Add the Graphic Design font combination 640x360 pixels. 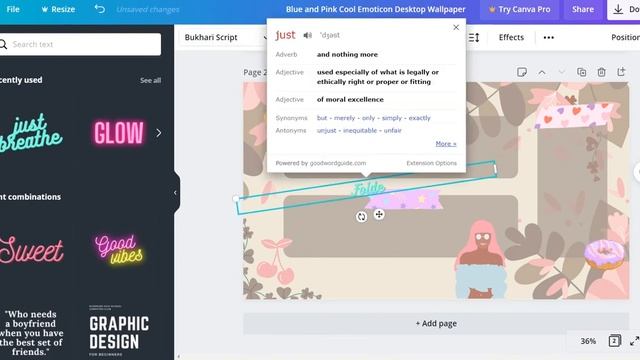pos(119,331)
